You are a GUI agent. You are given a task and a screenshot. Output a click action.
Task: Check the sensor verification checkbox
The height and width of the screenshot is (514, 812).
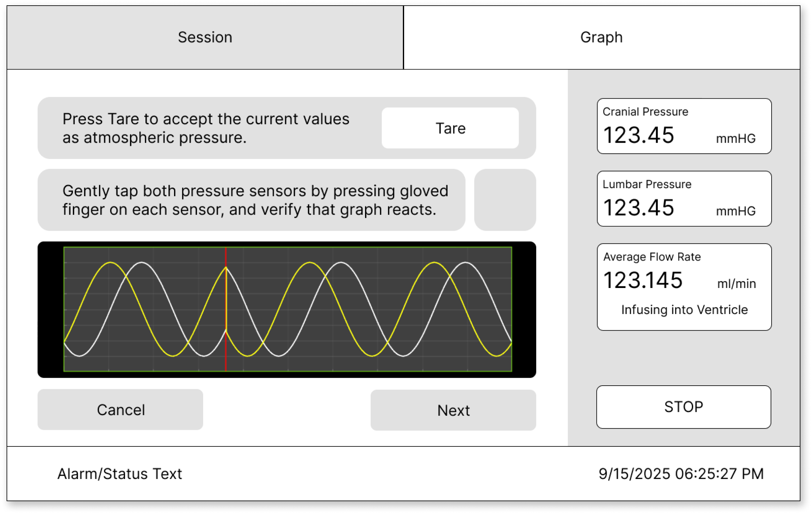click(x=506, y=200)
